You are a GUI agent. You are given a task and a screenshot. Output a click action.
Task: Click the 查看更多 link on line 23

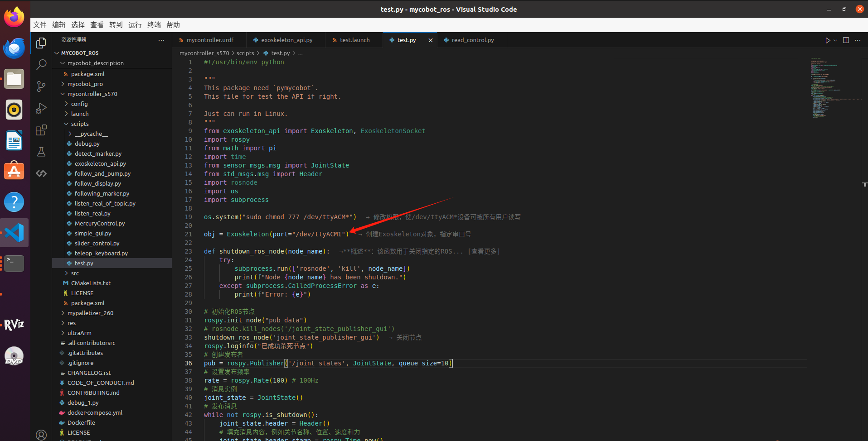click(x=484, y=251)
